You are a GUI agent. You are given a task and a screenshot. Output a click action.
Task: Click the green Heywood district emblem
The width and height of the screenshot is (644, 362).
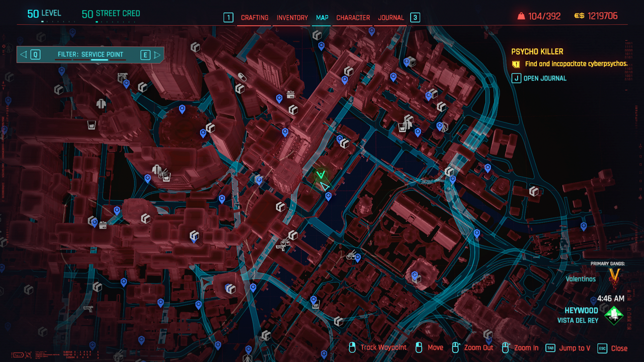[x=613, y=315]
